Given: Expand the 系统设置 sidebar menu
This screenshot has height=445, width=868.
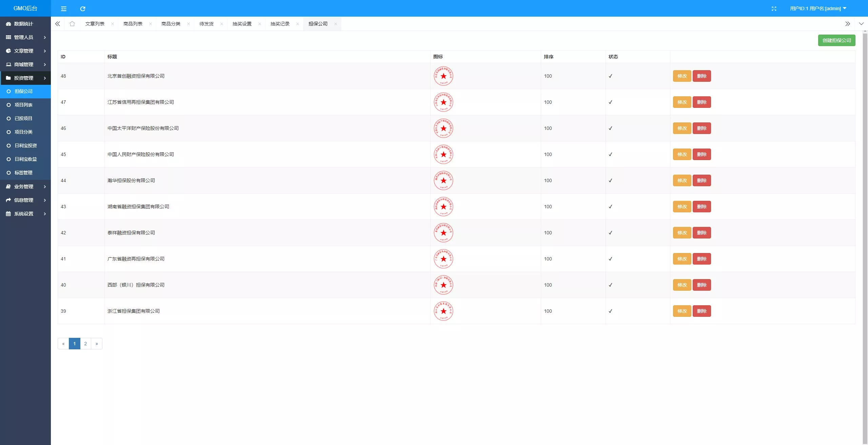Looking at the screenshot, I should (25, 214).
